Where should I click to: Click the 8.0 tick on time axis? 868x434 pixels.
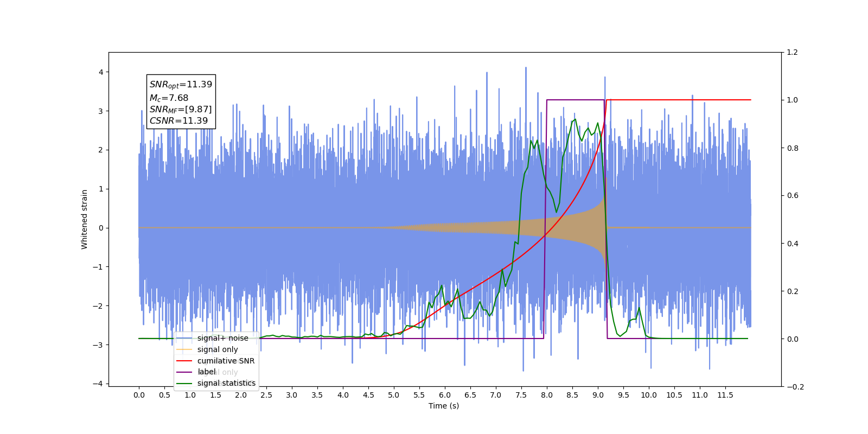pyautogui.click(x=547, y=395)
